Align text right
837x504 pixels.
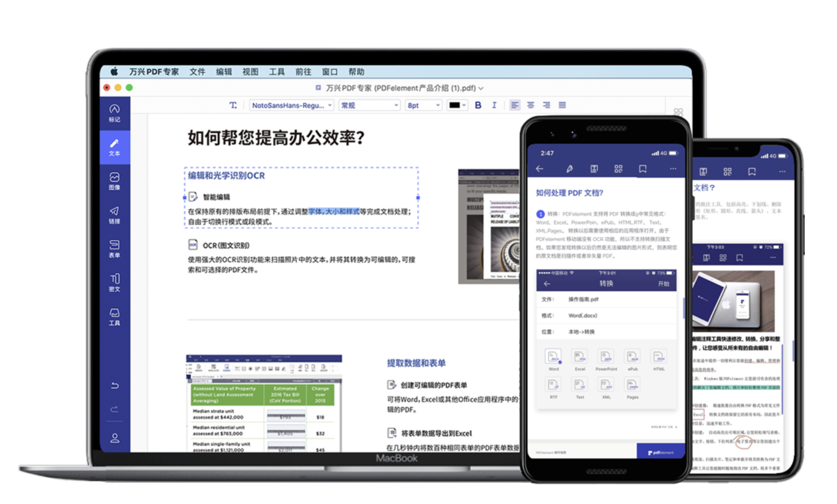(x=546, y=105)
